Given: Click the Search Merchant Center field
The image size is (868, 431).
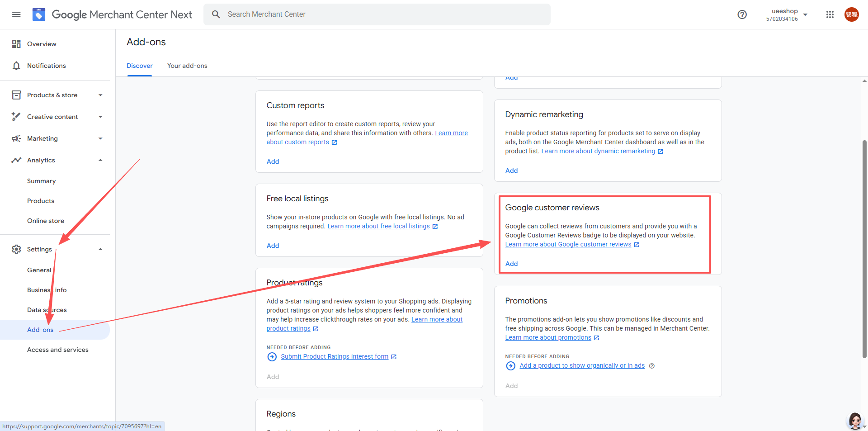Looking at the screenshot, I should click(377, 14).
